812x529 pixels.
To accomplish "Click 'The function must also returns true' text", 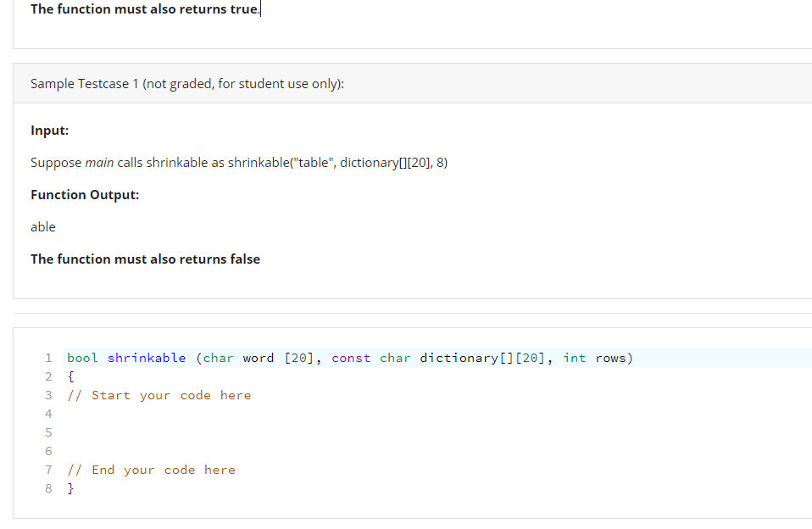I will (142, 8).
